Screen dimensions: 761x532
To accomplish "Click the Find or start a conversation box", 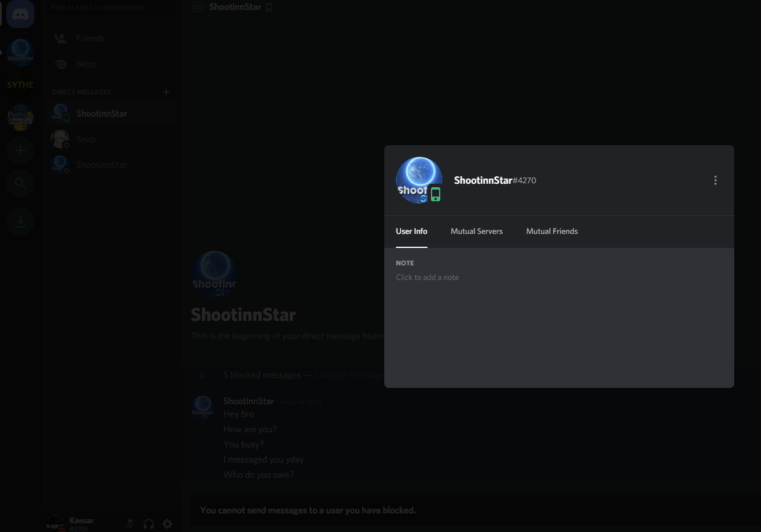I will [x=110, y=8].
